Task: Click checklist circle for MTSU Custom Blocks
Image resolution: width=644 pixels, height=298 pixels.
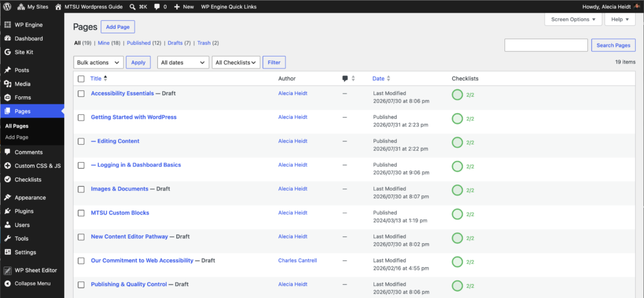Action: [x=457, y=214]
